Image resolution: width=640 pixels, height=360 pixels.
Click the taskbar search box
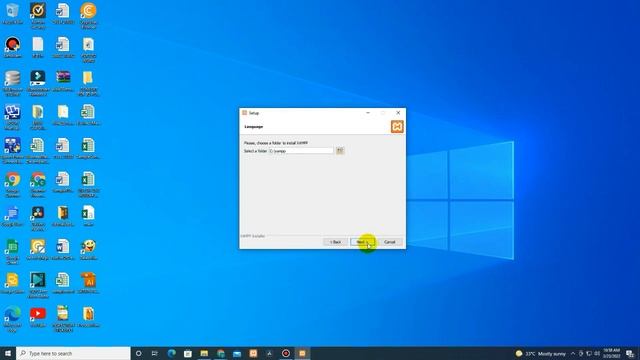(73, 353)
